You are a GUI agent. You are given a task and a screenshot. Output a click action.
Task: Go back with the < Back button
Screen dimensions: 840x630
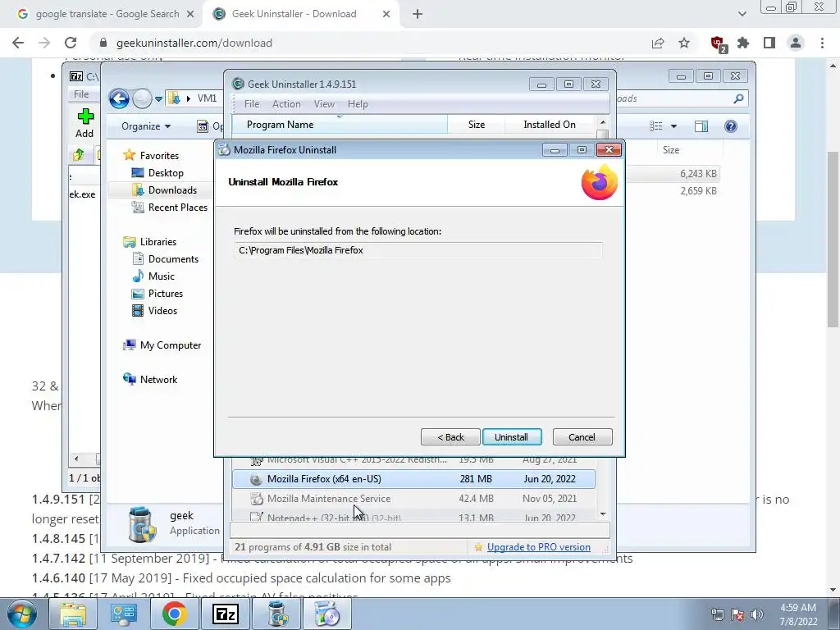click(450, 437)
